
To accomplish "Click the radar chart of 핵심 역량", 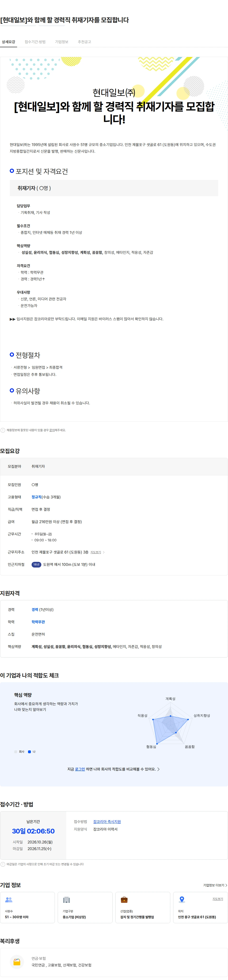I will coord(171,724).
